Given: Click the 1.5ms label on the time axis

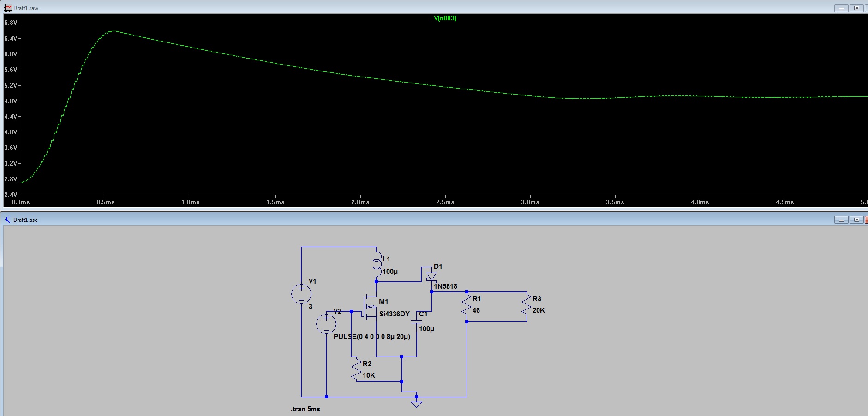Looking at the screenshot, I should coord(275,202).
